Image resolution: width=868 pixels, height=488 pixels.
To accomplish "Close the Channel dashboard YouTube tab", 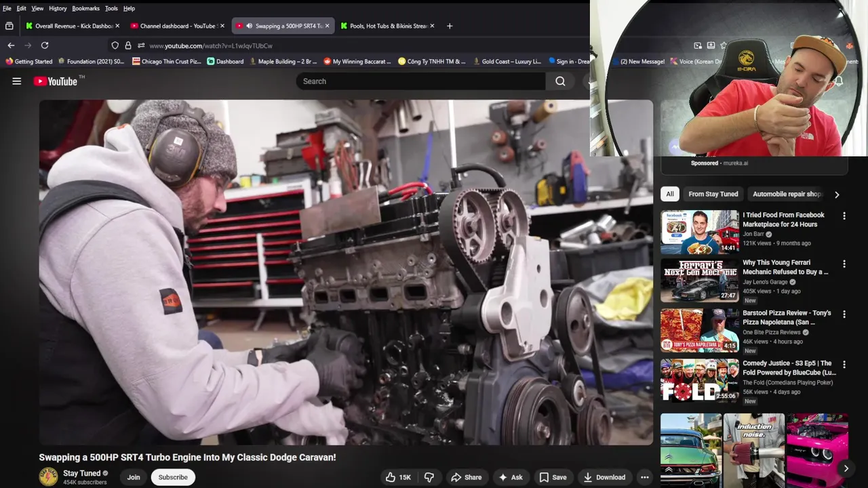I will point(222,26).
